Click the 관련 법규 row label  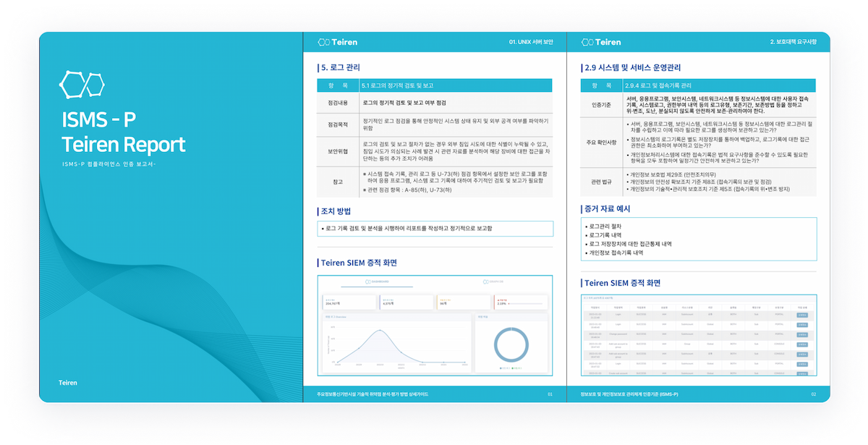[601, 182]
